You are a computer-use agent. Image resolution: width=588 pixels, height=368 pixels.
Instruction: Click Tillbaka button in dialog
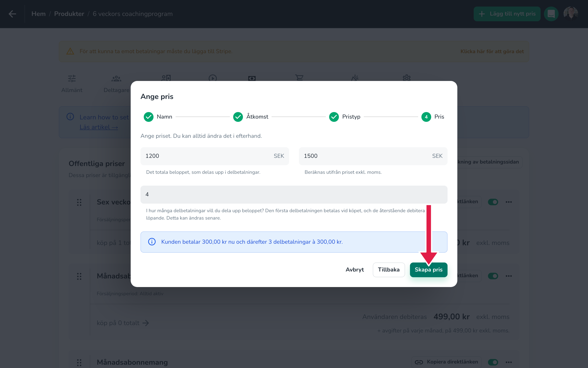pos(389,270)
